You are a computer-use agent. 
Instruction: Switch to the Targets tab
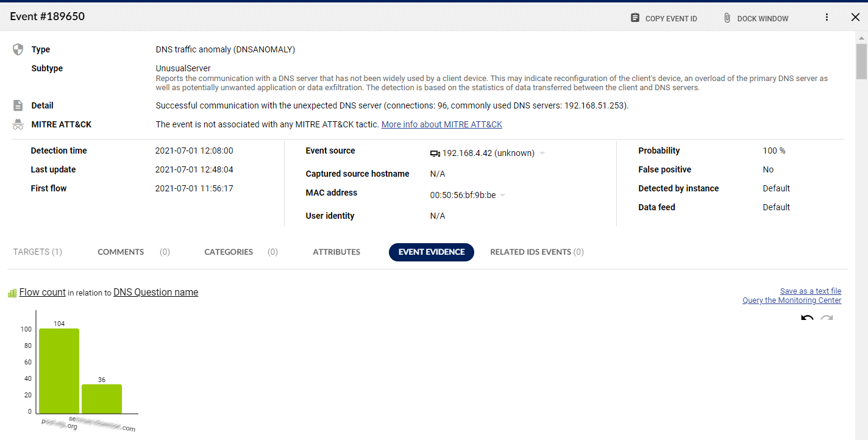pyautogui.click(x=38, y=252)
